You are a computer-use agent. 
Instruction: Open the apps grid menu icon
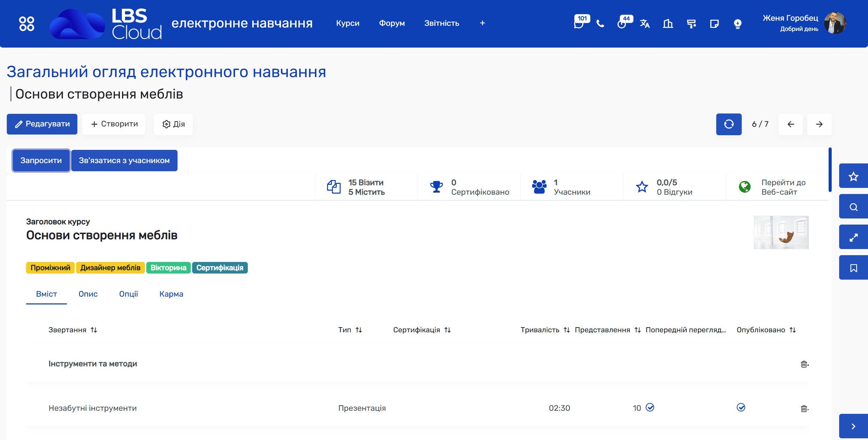[x=26, y=23]
